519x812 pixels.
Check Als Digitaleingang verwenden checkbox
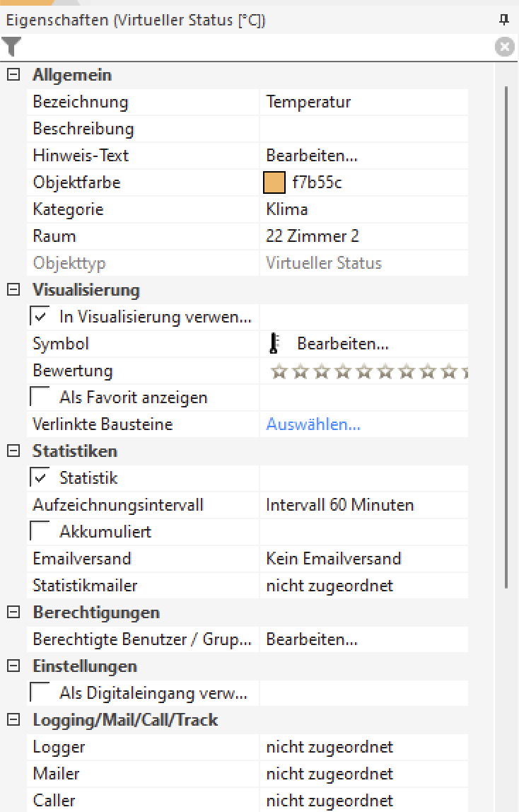[40, 692]
